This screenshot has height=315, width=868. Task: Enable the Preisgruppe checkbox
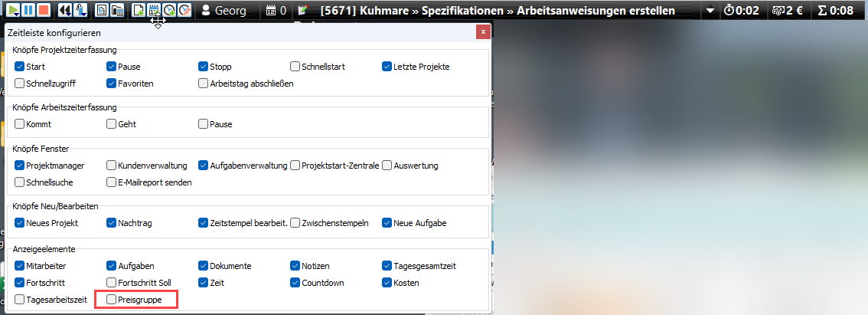(112, 299)
